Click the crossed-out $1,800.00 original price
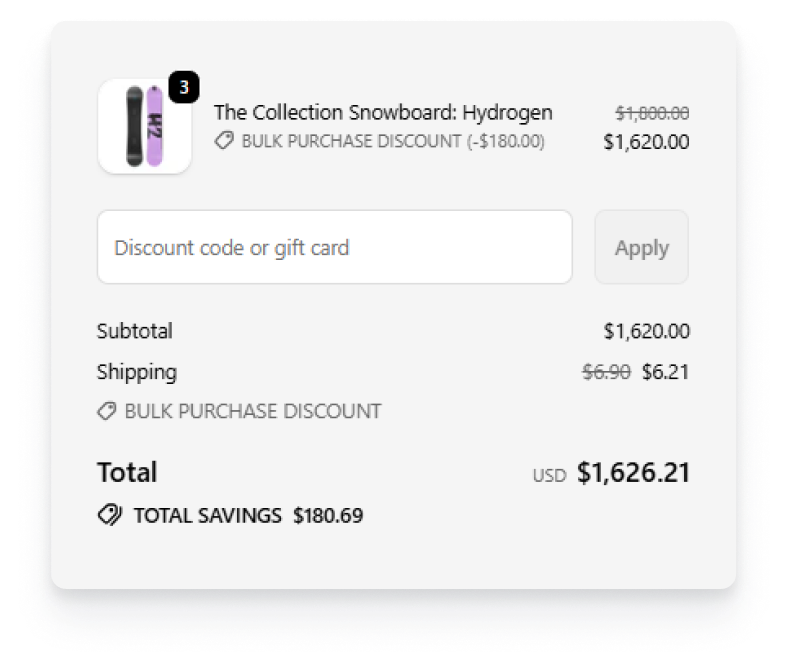The height and width of the screenshot is (671, 787). click(x=652, y=114)
